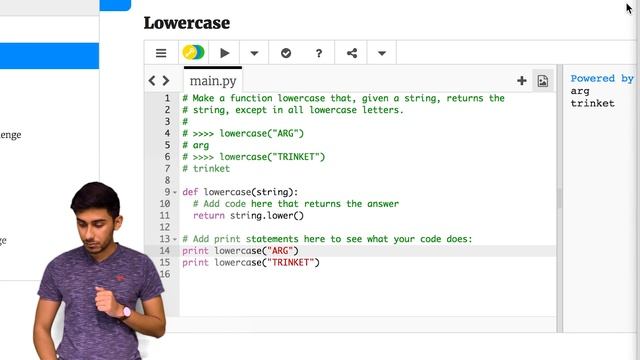Click line number 8 in gutter
The height and width of the screenshot is (360, 640).
pyautogui.click(x=167, y=180)
